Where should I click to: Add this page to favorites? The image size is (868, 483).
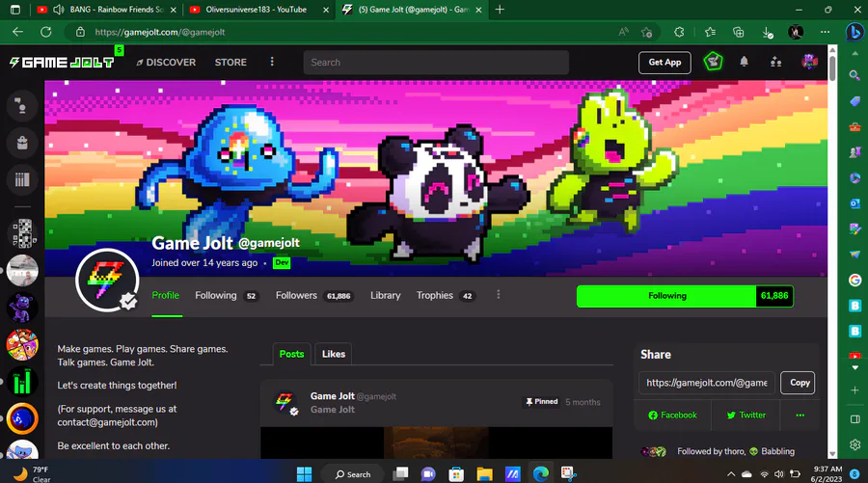click(646, 32)
